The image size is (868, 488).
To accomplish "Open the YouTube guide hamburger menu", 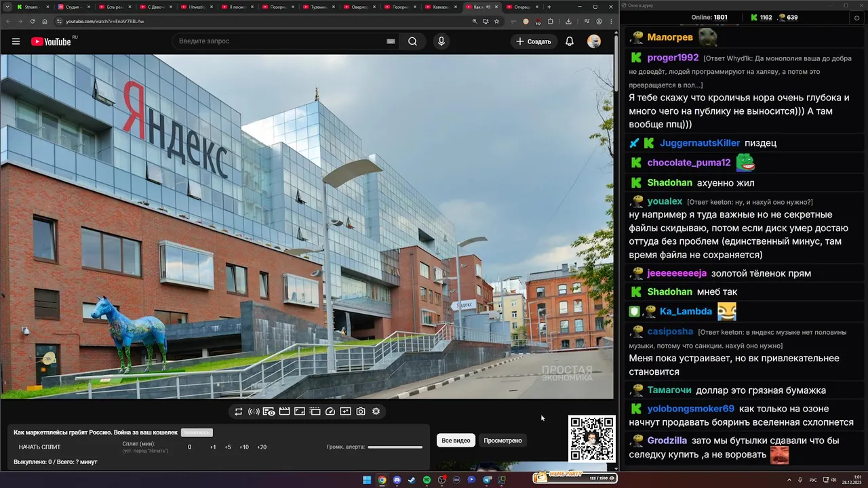I will click(x=16, y=41).
